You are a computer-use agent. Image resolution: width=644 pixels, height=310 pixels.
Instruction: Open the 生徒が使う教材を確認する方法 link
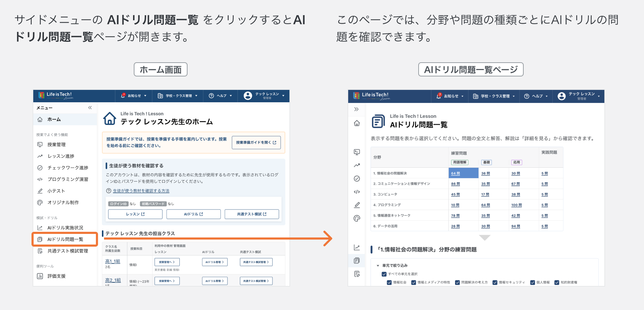pos(141,191)
